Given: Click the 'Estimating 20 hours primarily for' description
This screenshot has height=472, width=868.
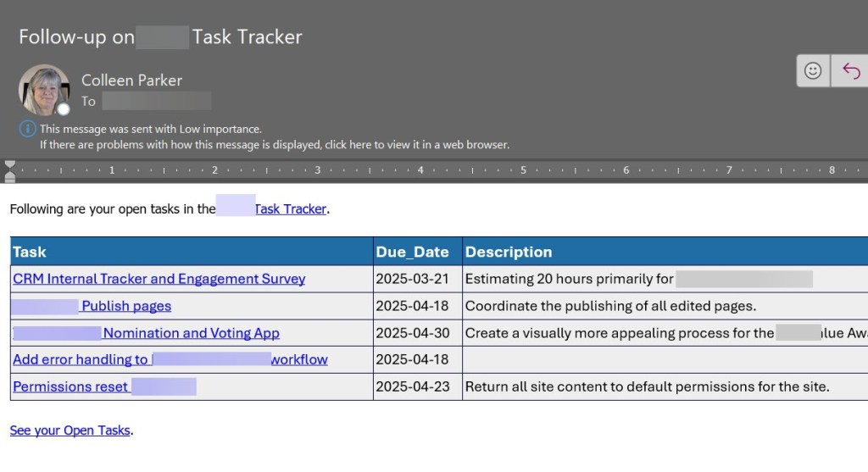Looking at the screenshot, I should click(569, 279).
